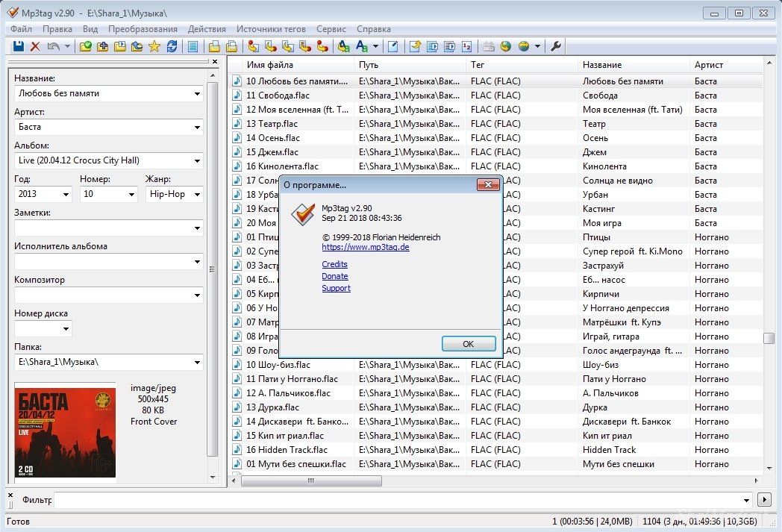The image size is (782, 532).
Task: Expand the Номер диска dropdown
Action: pos(66,328)
